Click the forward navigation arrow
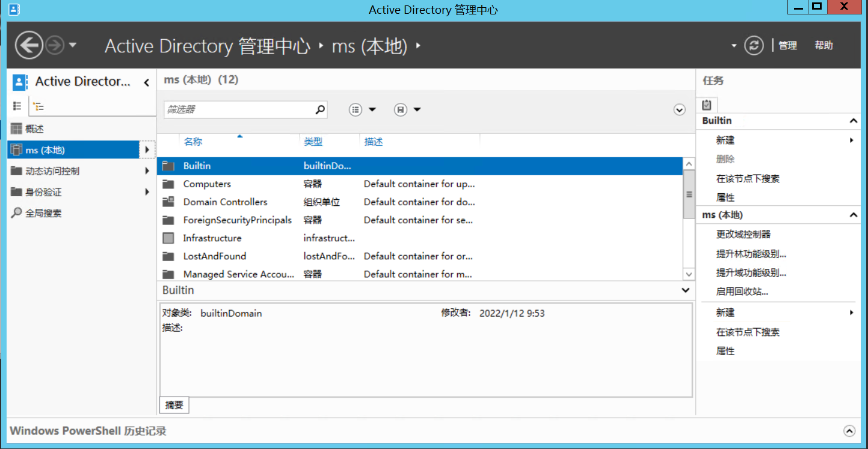 pyautogui.click(x=55, y=45)
